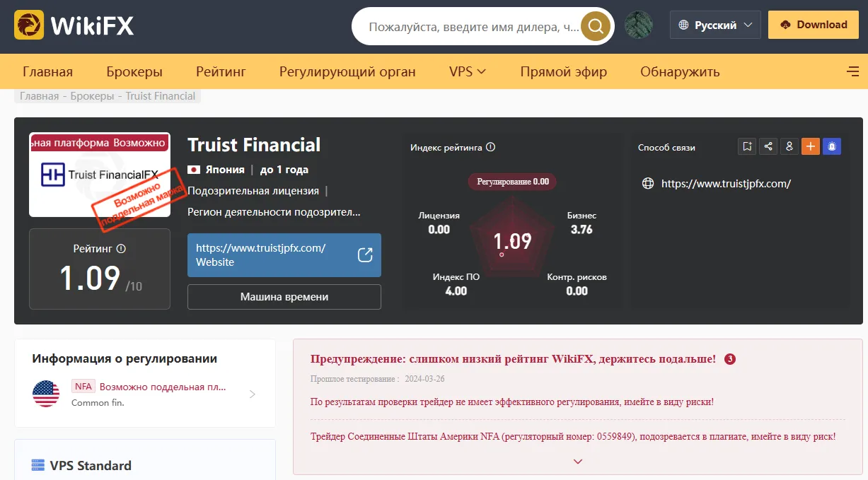Click the user refresh icon
The width and height of the screenshot is (868, 480).
click(789, 146)
